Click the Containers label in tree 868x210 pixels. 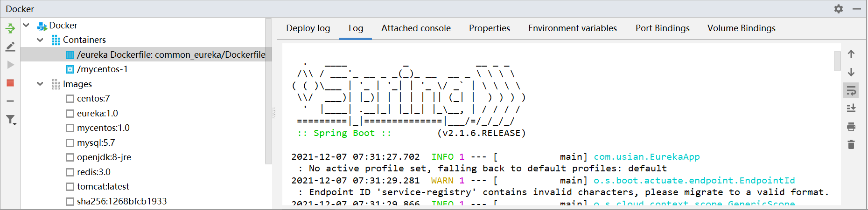coord(84,40)
